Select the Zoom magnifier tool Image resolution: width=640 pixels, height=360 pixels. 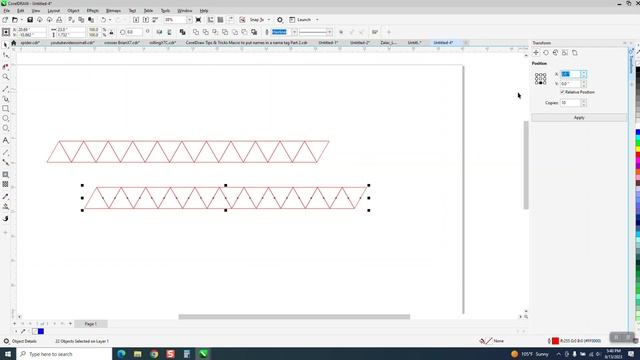(x=5, y=77)
